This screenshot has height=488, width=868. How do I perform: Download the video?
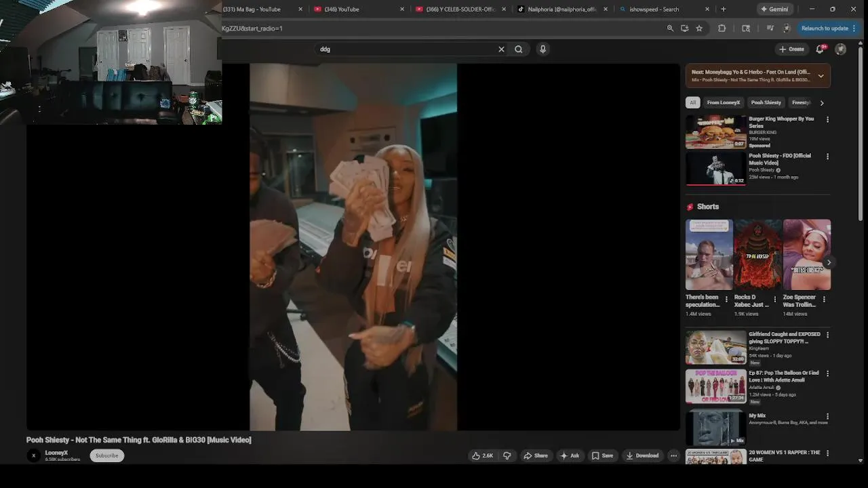pos(642,455)
